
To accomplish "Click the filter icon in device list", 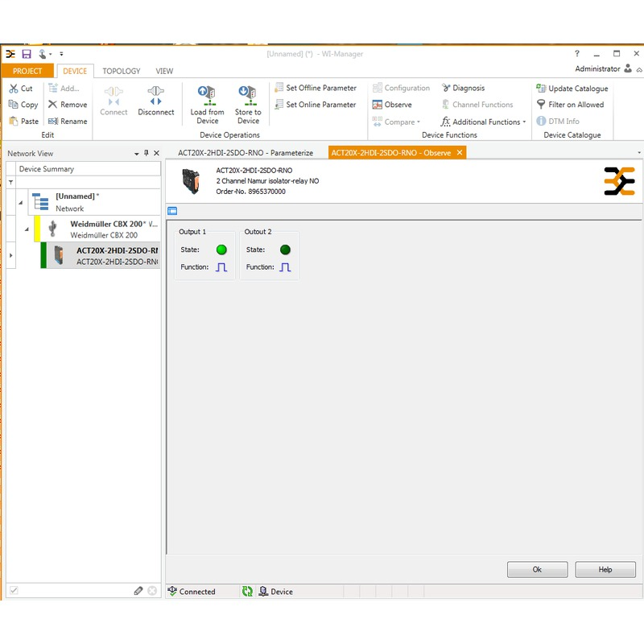I will point(11,183).
